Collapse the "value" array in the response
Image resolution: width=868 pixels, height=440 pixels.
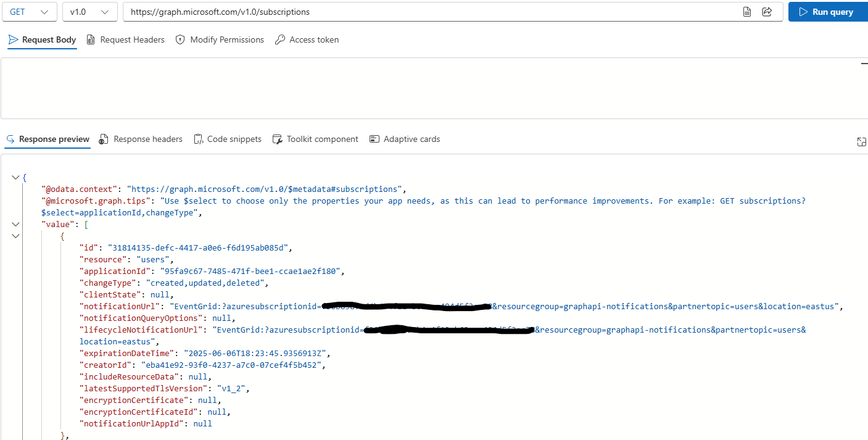pyautogui.click(x=15, y=224)
